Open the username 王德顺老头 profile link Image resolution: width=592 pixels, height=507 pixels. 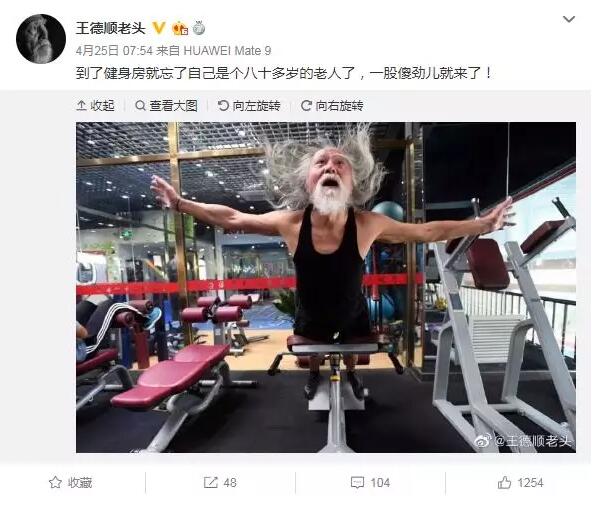coord(111,28)
